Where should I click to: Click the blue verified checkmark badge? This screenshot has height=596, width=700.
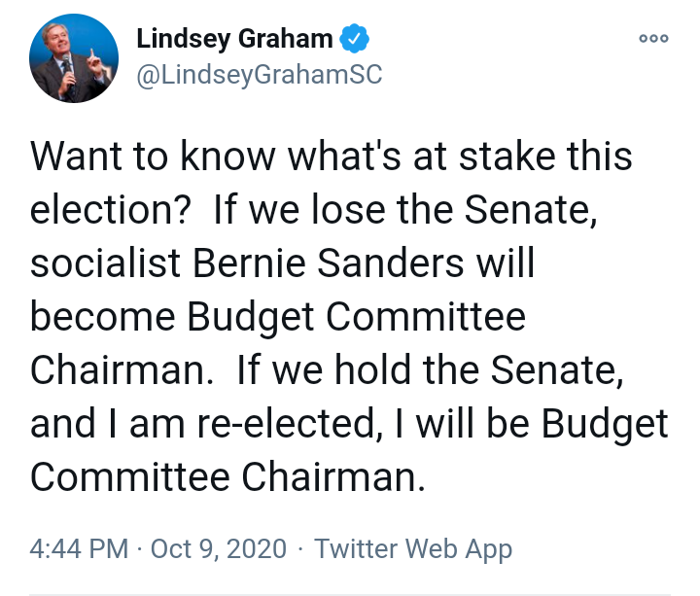coord(354,40)
